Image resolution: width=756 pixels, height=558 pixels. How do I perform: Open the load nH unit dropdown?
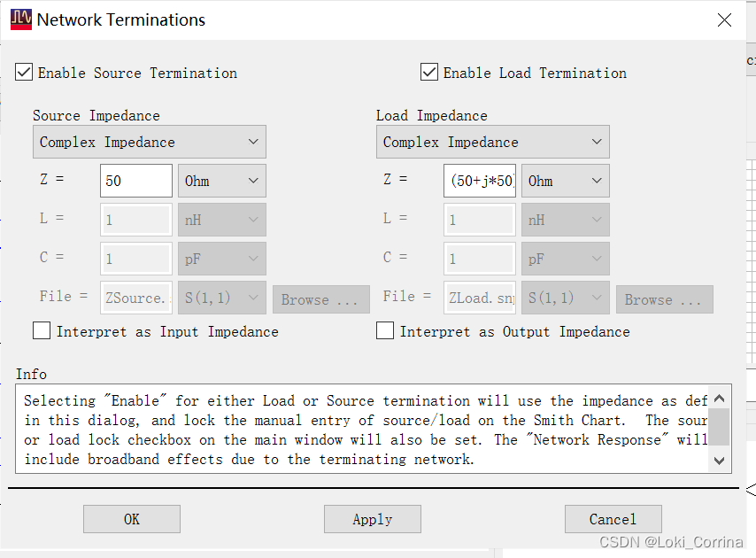[x=565, y=220]
